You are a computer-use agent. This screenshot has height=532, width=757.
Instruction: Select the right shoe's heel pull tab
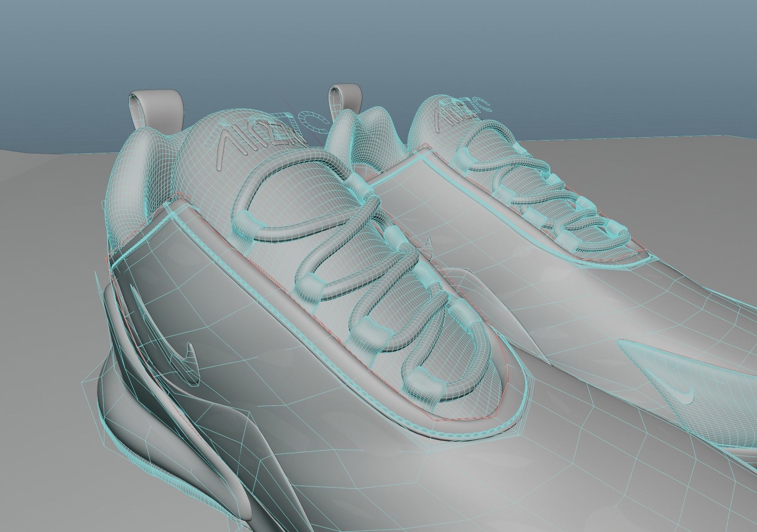click(x=346, y=99)
